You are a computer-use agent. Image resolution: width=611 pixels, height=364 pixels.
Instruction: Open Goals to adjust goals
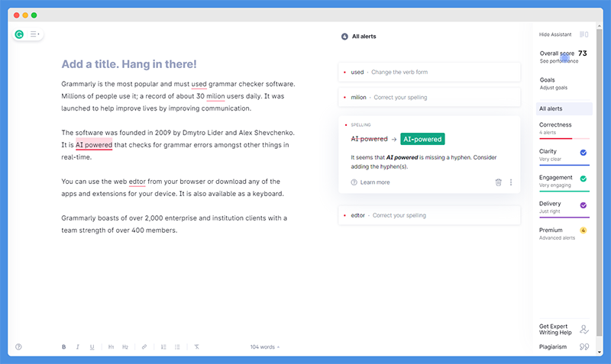click(x=553, y=83)
